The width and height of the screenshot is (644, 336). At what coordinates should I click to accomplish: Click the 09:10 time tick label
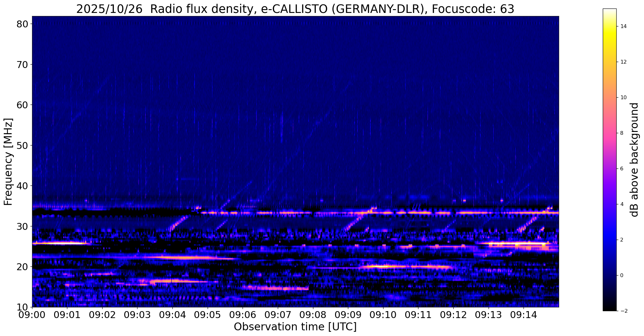coord(383,315)
